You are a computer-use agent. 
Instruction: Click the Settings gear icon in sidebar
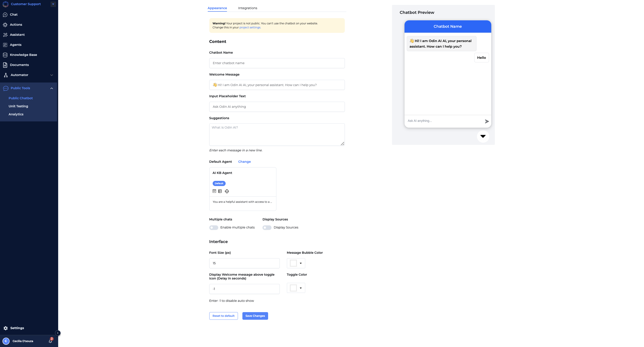pos(6,328)
